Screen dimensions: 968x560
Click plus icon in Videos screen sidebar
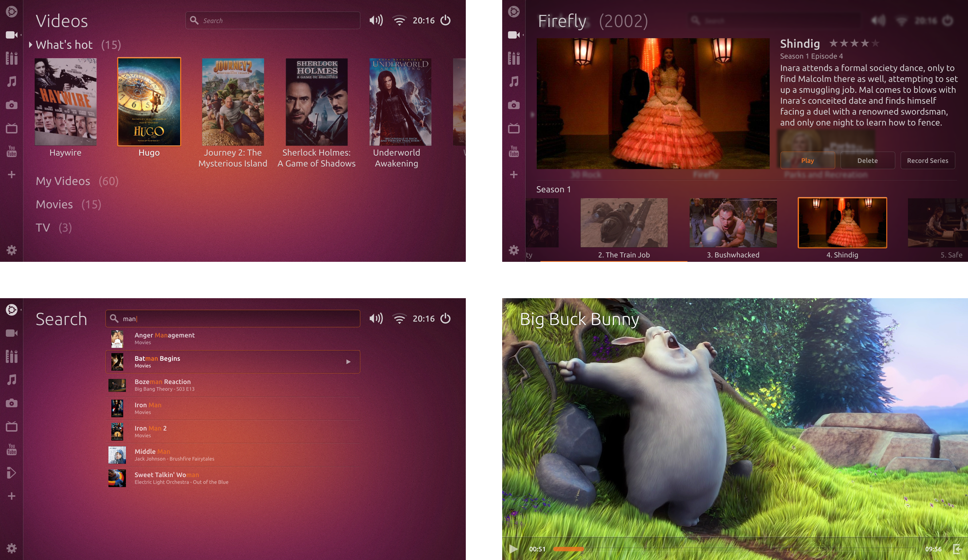click(x=12, y=175)
